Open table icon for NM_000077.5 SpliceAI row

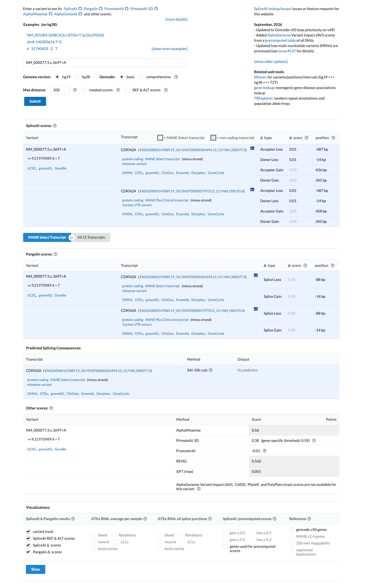[x=252, y=148]
